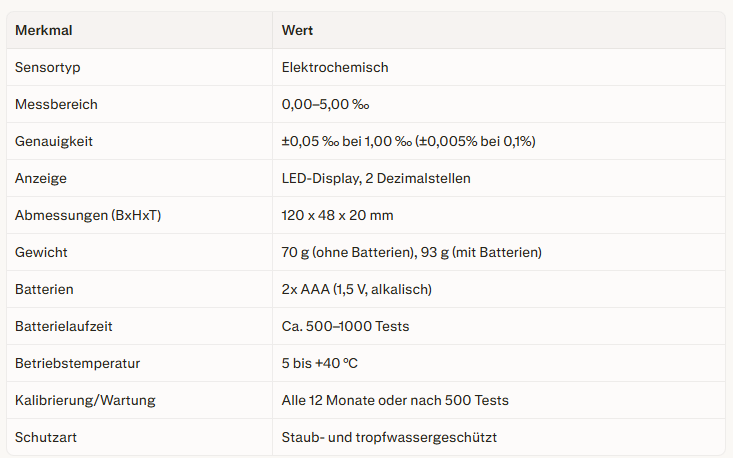733x458 pixels.
Task: Click the 'Ca. 500–1000 Tests' value
Action: 344,327
